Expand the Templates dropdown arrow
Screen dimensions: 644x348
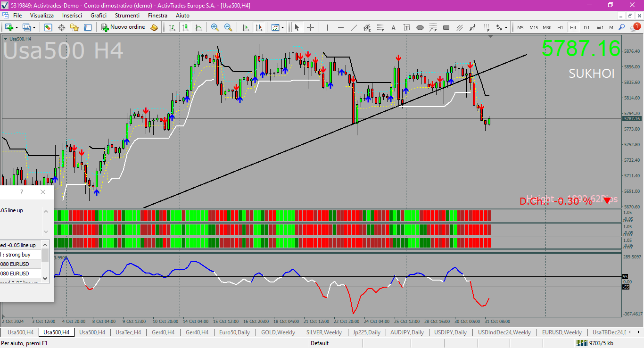283,27
